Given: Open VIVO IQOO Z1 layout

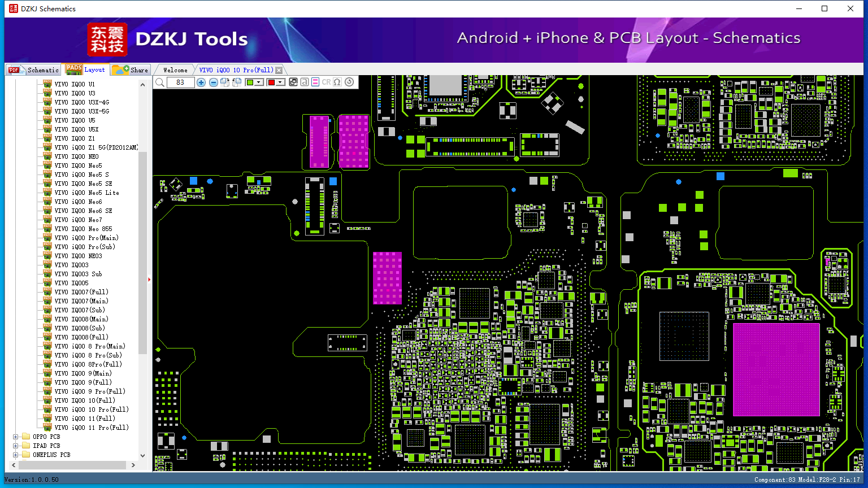Looking at the screenshot, I should (x=75, y=138).
